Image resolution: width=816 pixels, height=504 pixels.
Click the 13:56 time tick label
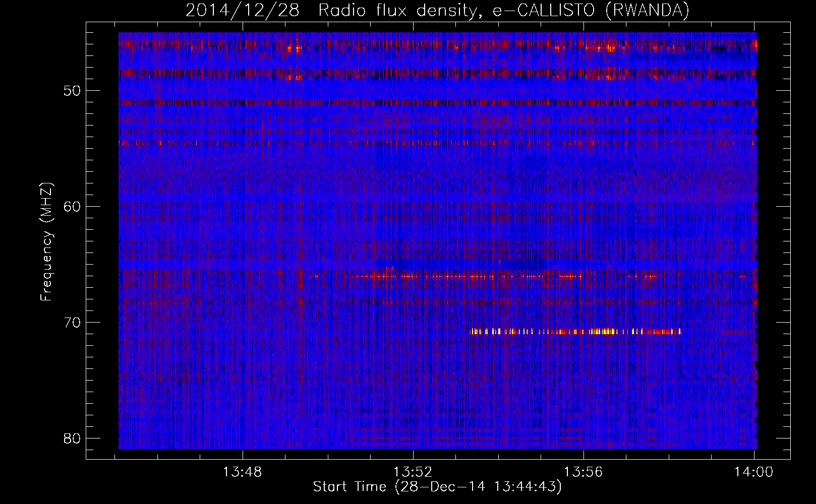[x=583, y=472]
